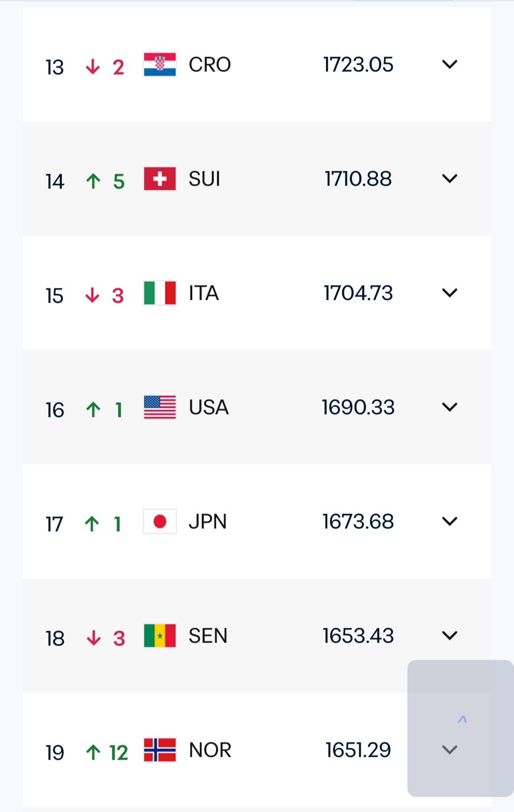The height and width of the screenshot is (812, 514).
Task: Tap the Senegal flag icon
Action: [x=160, y=635]
